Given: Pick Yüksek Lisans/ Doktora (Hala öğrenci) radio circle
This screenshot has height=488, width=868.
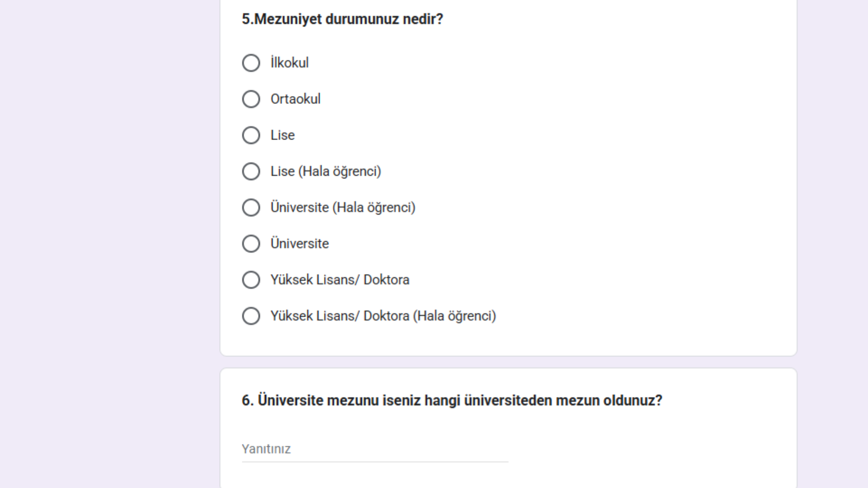Looking at the screenshot, I should click(251, 316).
